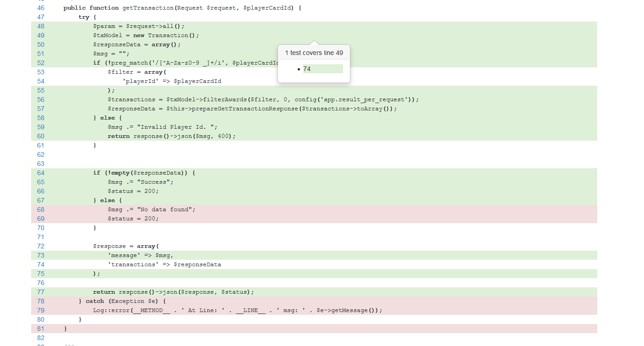Click the '1 test covers line 49' popover title
644x346 pixels.
(x=314, y=53)
